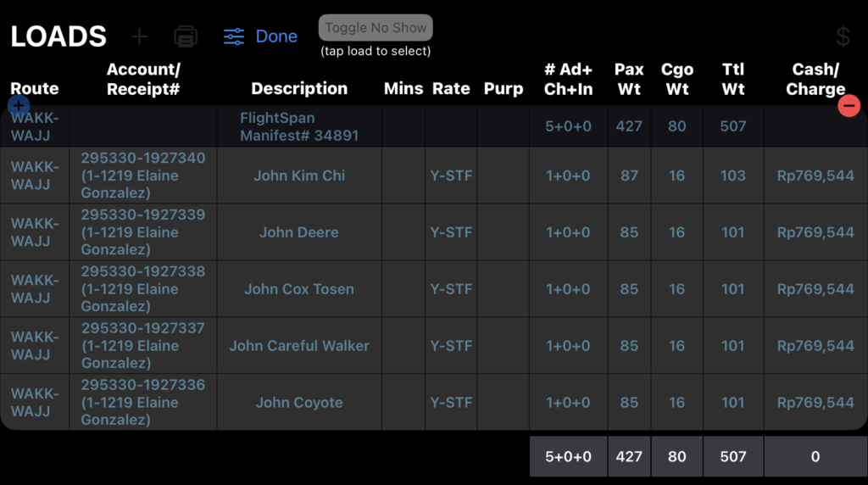Select the John Kim Chi load row
The height and width of the screenshot is (485, 868).
coord(299,176)
